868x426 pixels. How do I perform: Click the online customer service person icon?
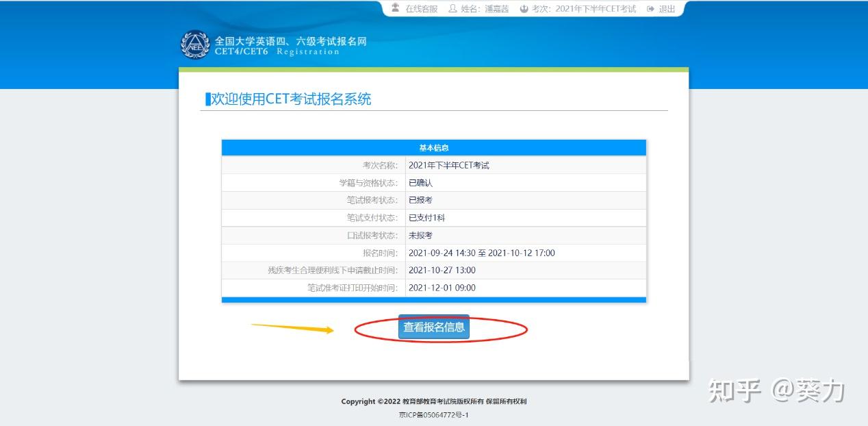click(395, 9)
